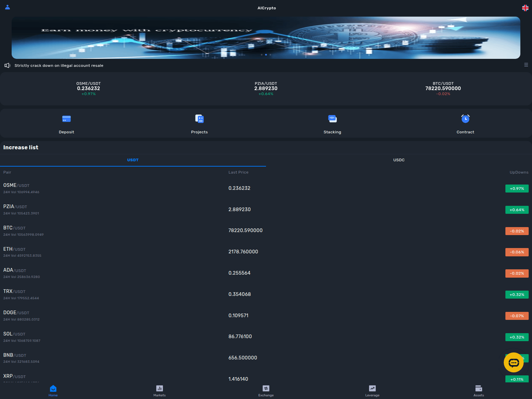Select the OSME/USDT ticker card
This screenshot has height=399, width=532.
(x=88, y=89)
